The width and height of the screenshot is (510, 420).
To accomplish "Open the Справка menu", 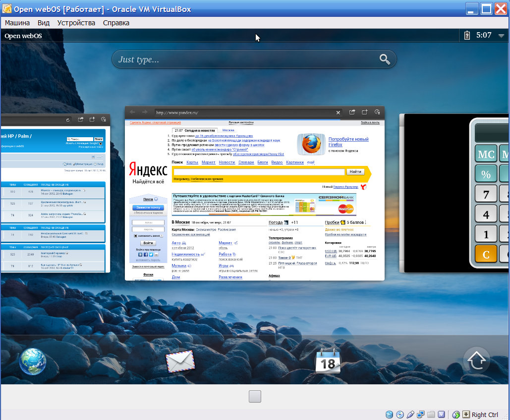I will tap(116, 23).
